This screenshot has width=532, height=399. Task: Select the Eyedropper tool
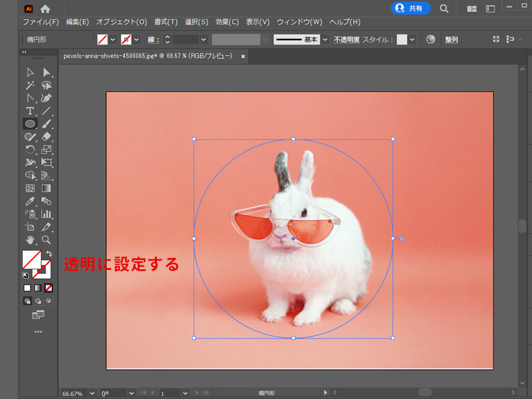point(29,201)
